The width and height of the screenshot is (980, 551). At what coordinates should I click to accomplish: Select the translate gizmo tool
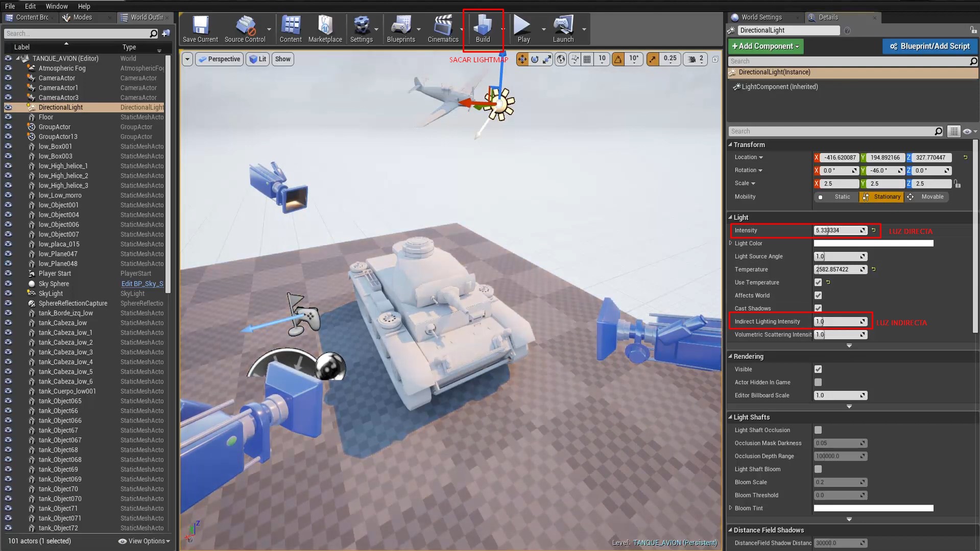pyautogui.click(x=522, y=59)
